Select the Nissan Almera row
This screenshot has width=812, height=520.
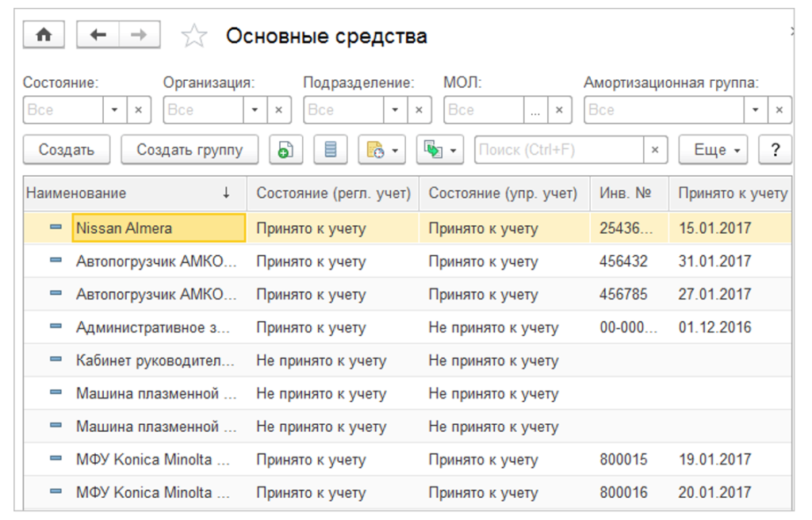pos(408,227)
